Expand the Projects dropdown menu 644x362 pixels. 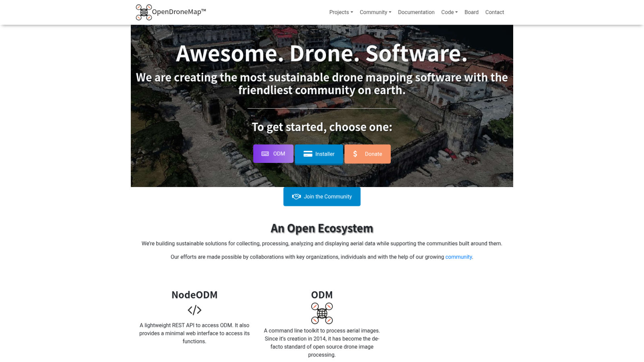coord(341,12)
